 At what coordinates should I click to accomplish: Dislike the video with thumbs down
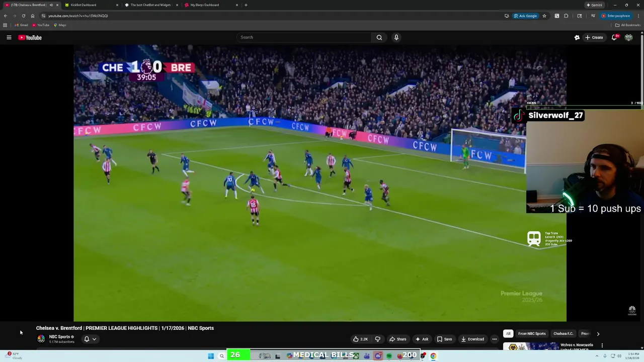pyautogui.click(x=378, y=339)
